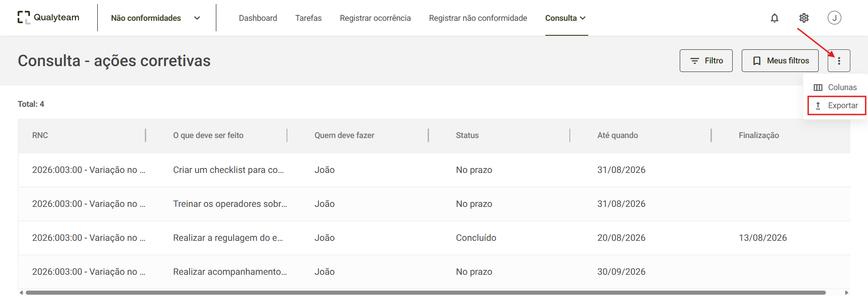The width and height of the screenshot is (868, 306).
Task: Open Meus filtros saved filters
Action: (780, 61)
